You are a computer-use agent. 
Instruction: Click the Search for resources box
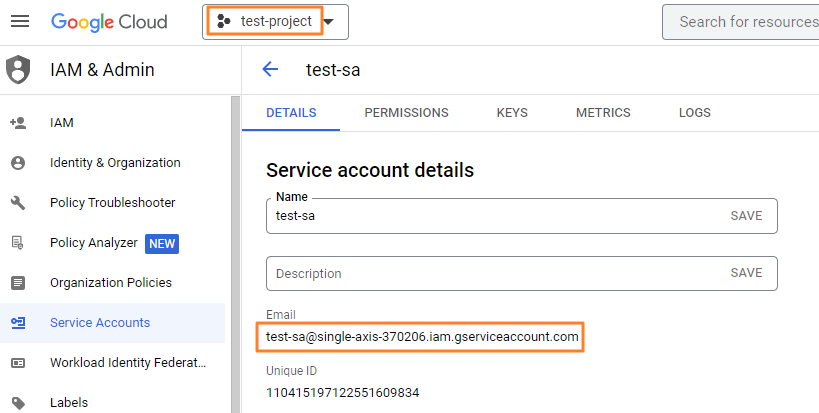click(741, 22)
